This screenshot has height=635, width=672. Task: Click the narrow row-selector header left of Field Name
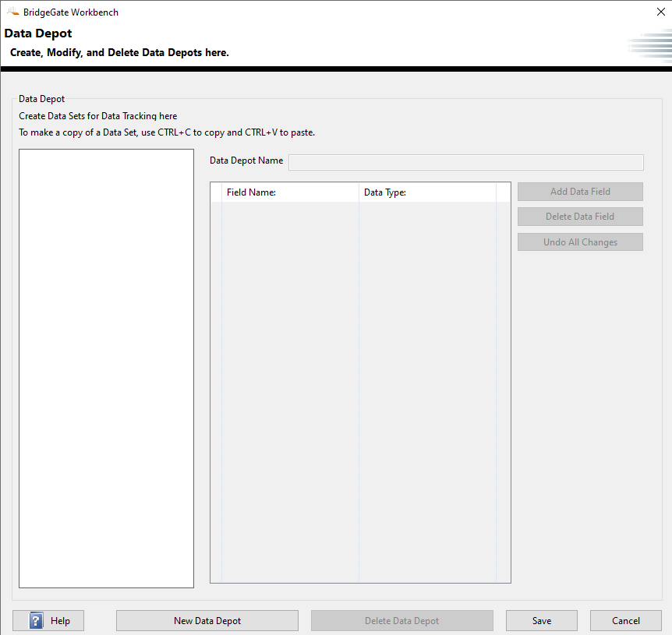[216, 192]
